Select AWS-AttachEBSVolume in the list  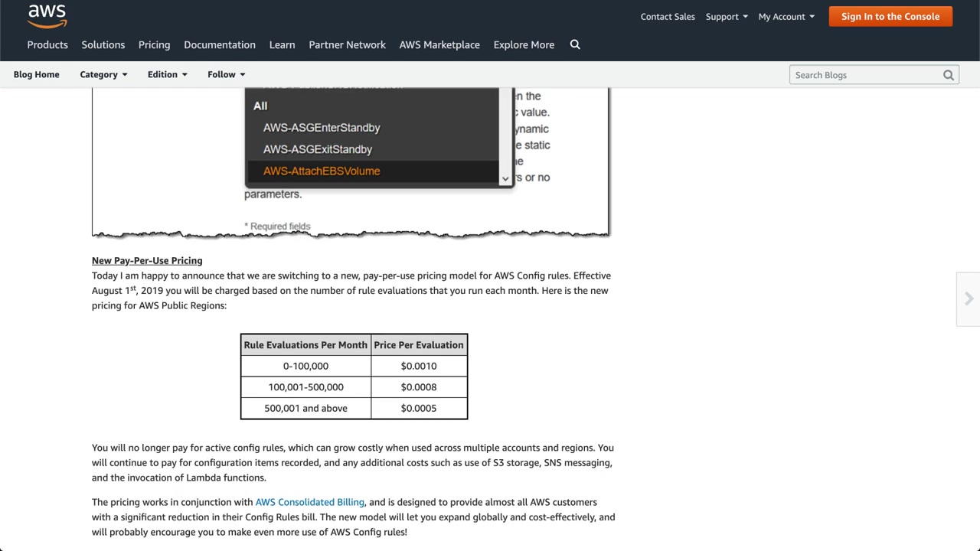click(x=322, y=171)
